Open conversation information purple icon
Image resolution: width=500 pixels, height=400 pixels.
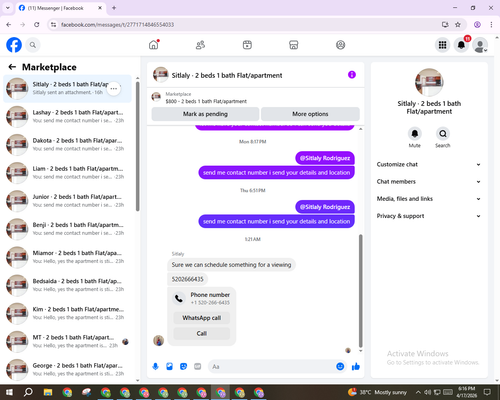[x=352, y=75]
